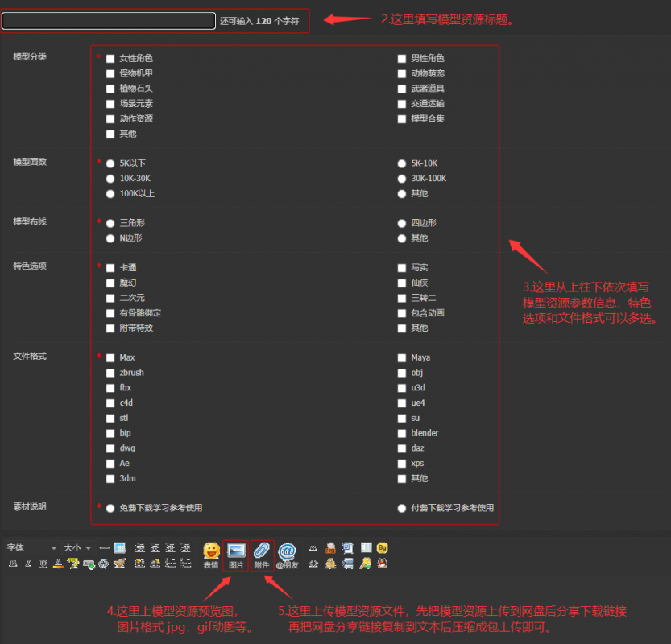Select the 10K-30K face count radio

click(110, 179)
